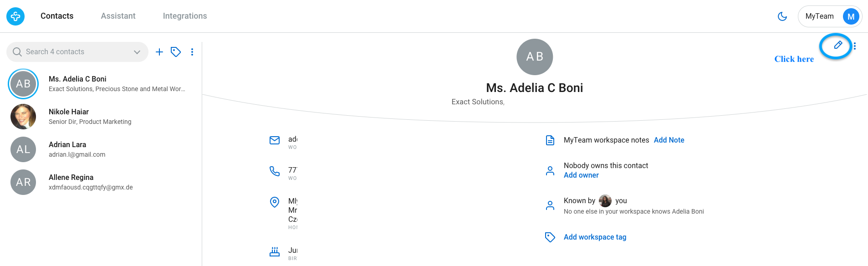This screenshot has width=868, height=266.
Task: Open the contact's three-dot options menu
Action: click(x=855, y=46)
